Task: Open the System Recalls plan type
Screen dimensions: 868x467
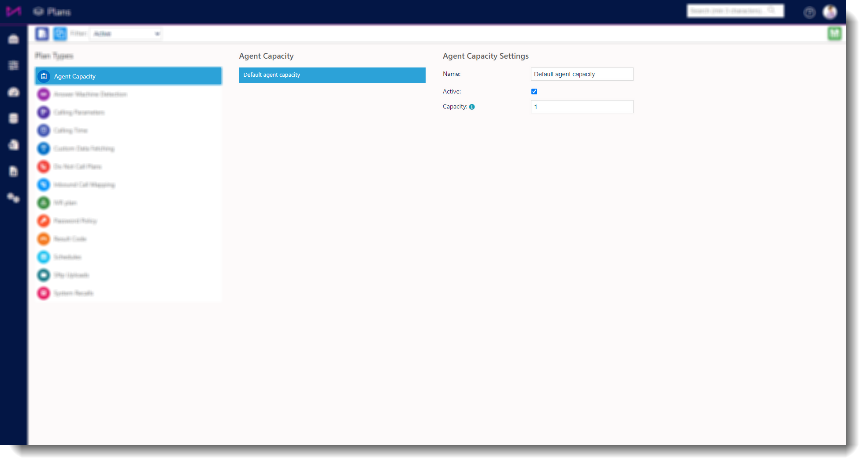Action: [128, 293]
